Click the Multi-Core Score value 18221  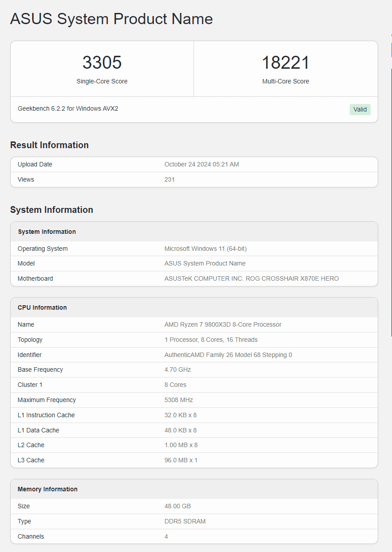coord(285,62)
